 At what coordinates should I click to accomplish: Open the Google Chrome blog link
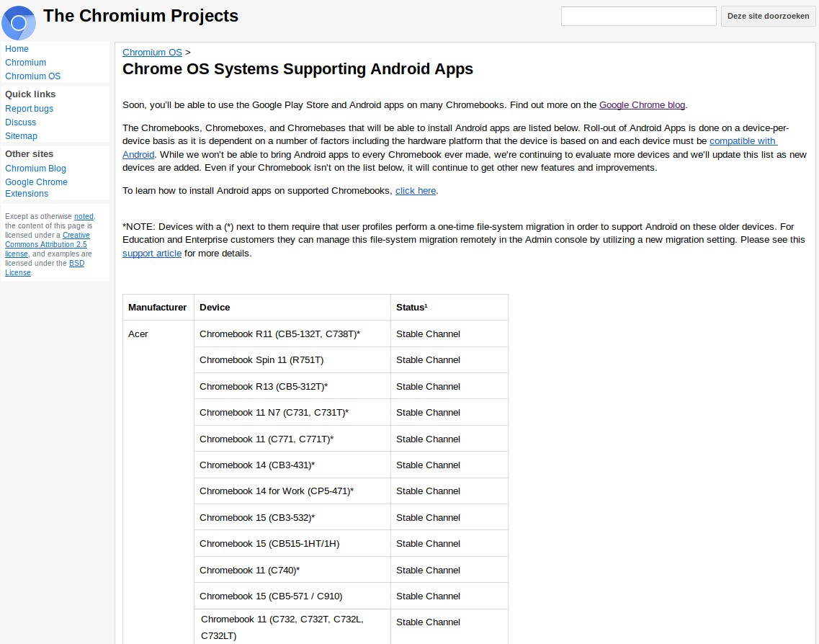pos(642,105)
